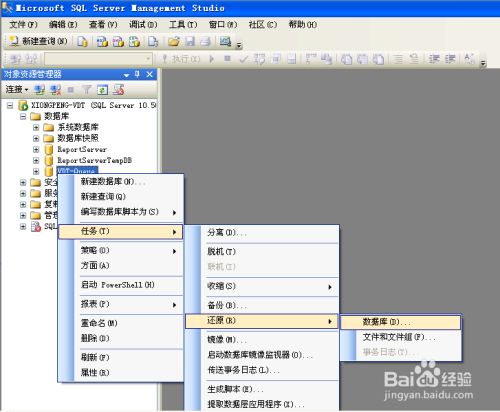Viewport: 500px width, 412px height.
Task: Click the Analysis Services DMX Query icon
Action: 118,41
